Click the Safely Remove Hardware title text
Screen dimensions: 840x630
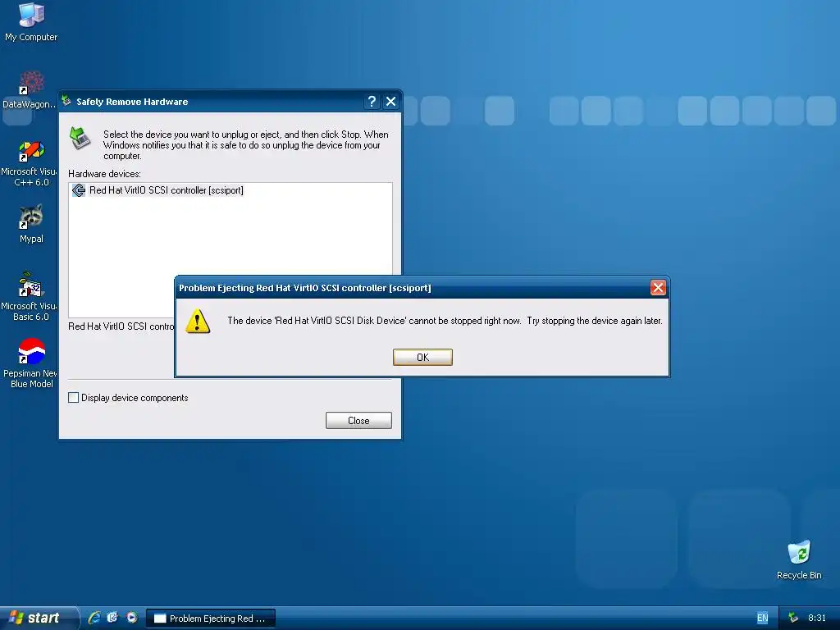click(132, 102)
